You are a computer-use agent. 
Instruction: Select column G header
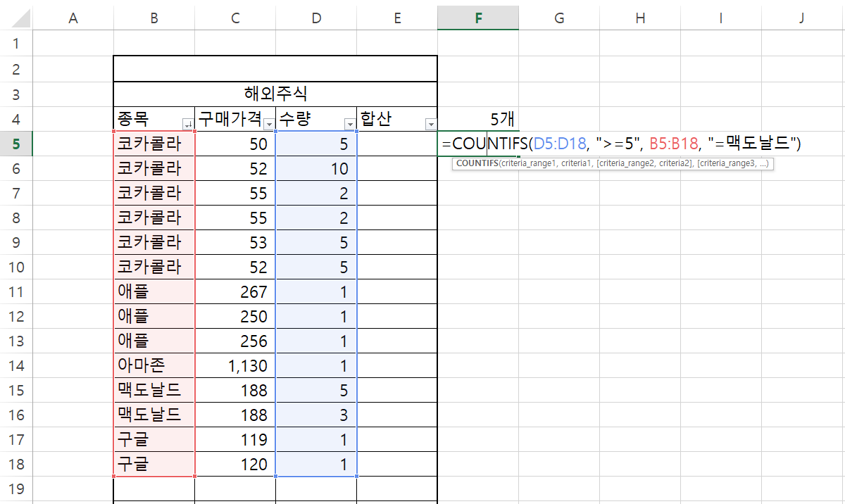pos(558,19)
